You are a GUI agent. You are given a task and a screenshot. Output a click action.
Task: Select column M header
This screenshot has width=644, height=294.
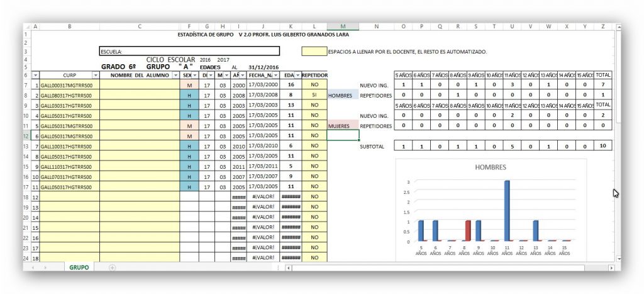click(343, 26)
